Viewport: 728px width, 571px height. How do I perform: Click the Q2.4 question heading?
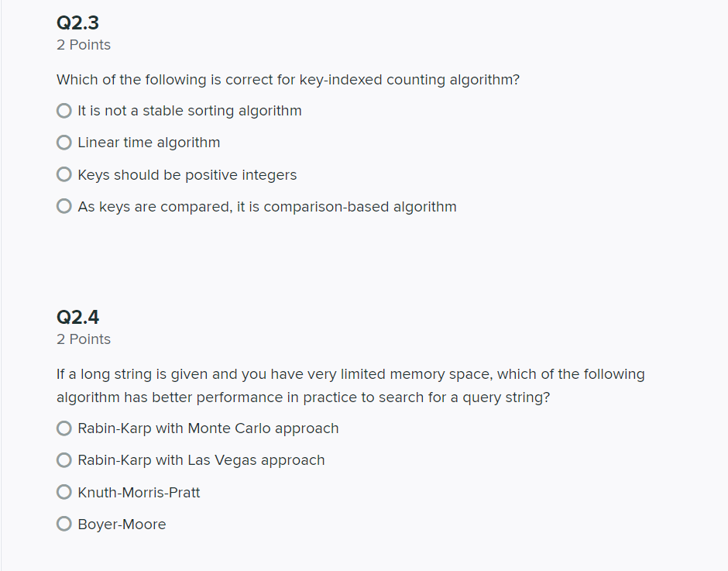point(77,317)
